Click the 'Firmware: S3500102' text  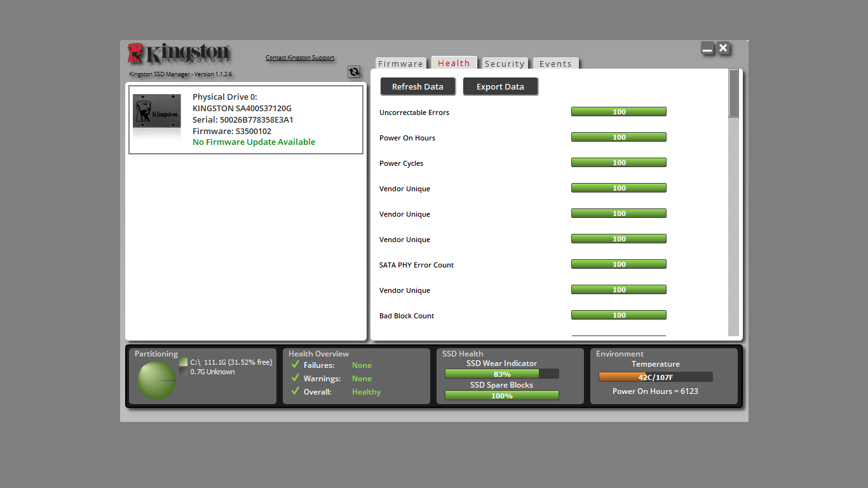[232, 132]
